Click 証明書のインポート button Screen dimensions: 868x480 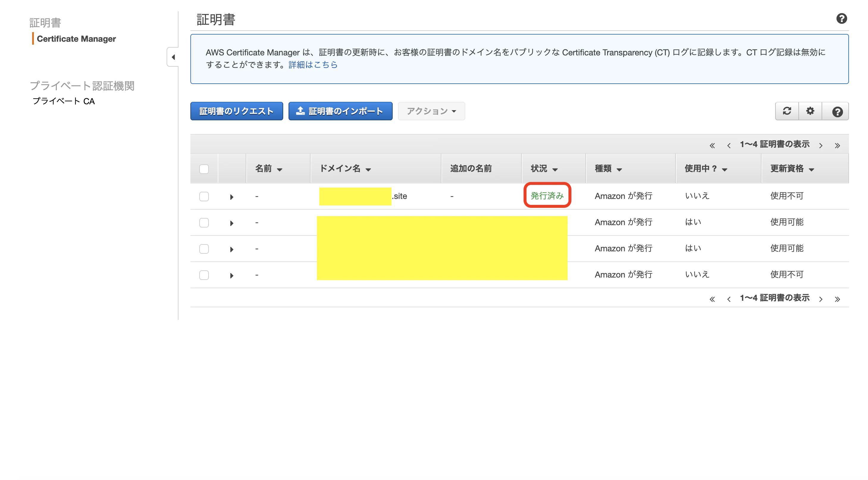340,111
